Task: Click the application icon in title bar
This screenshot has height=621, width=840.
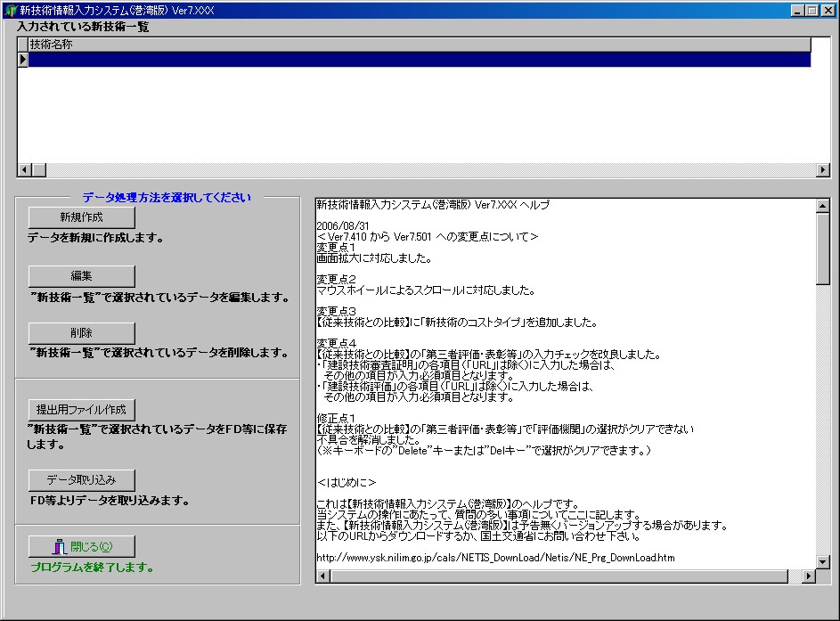Action: click(x=10, y=10)
